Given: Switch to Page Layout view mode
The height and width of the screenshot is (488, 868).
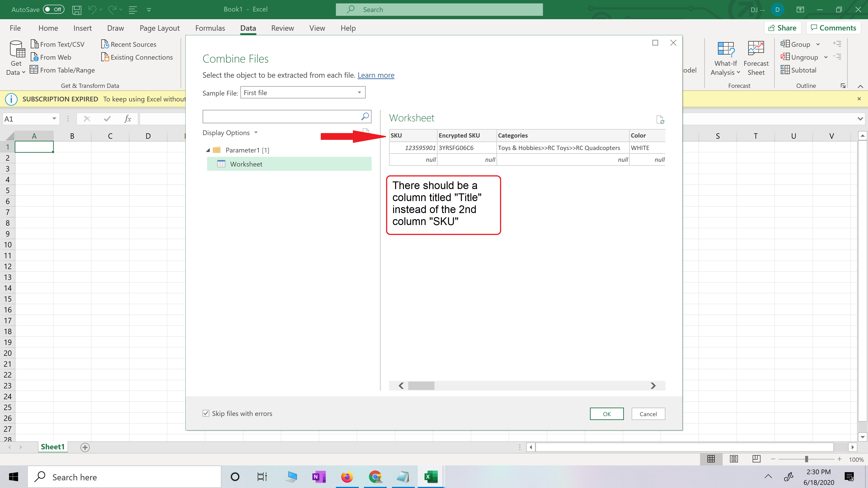Looking at the screenshot, I should click(x=734, y=459).
